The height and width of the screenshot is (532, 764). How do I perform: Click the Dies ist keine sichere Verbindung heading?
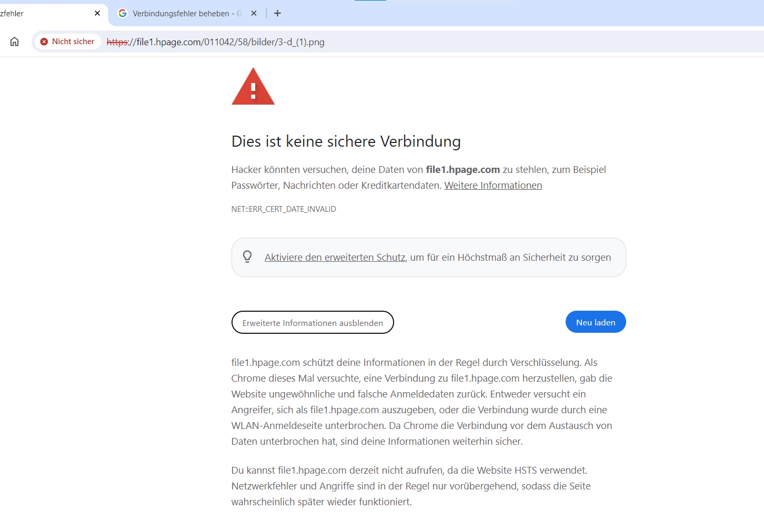[346, 141]
